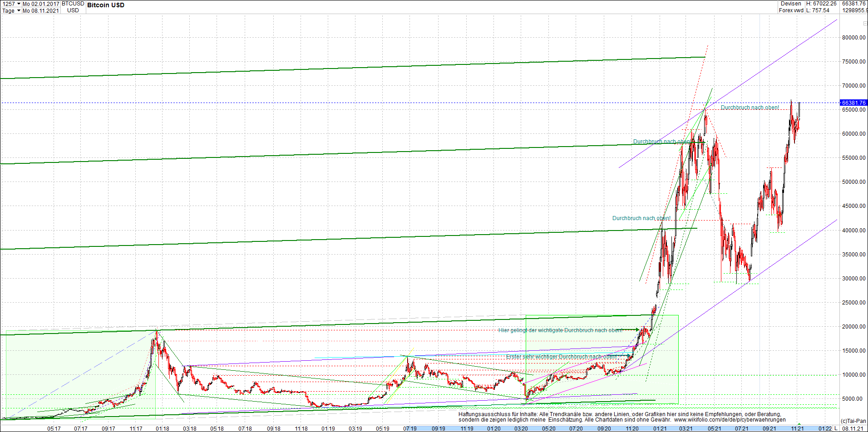Click the L scale indicator beside date axis

[x=836, y=428]
